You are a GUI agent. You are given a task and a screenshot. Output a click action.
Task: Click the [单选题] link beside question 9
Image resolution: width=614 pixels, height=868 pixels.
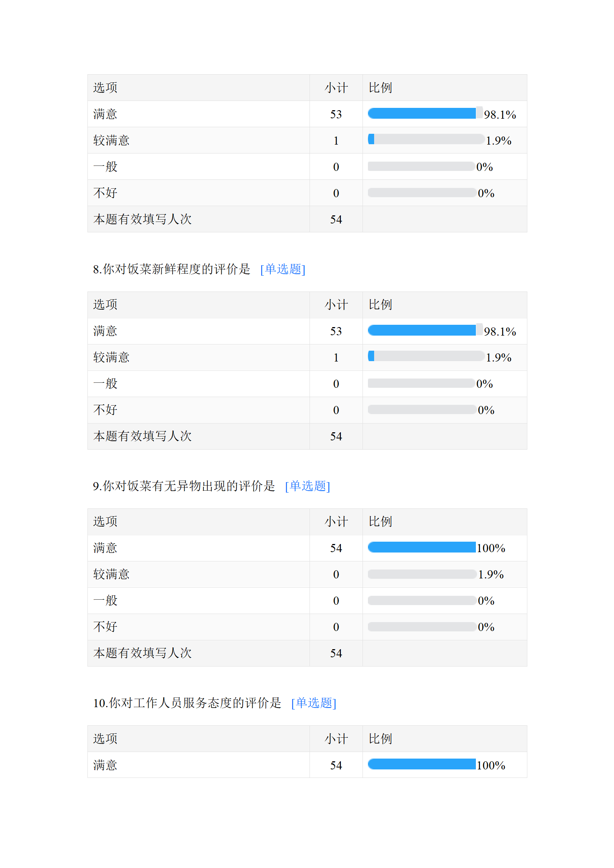tap(308, 486)
